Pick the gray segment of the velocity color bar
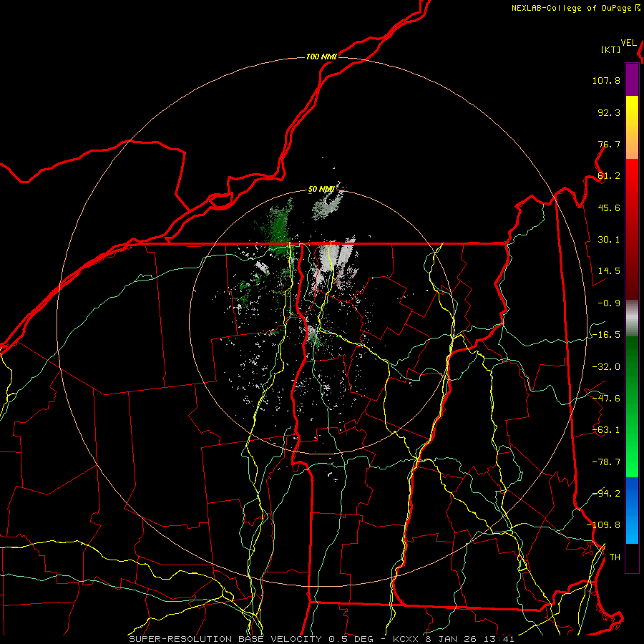Screen dimensions: 644x644 tap(632, 319)
